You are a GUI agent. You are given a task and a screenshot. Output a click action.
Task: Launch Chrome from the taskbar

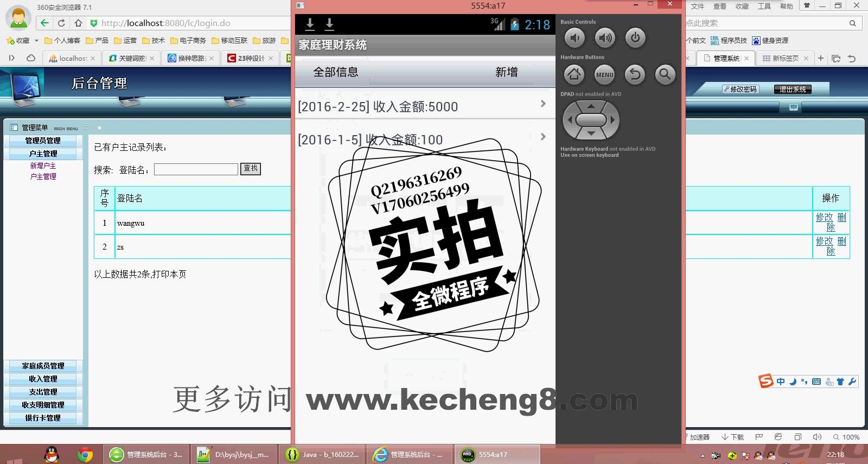[85, 454]
